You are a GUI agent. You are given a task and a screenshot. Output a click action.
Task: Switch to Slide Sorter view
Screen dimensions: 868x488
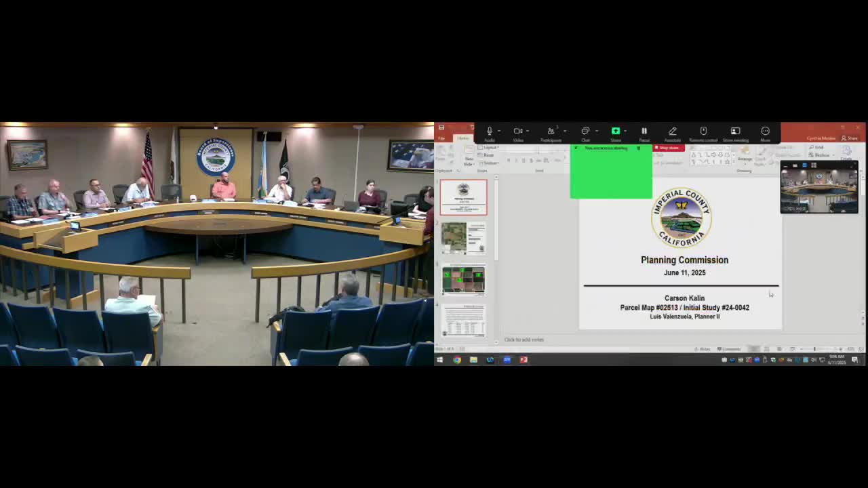click(766, 349)
